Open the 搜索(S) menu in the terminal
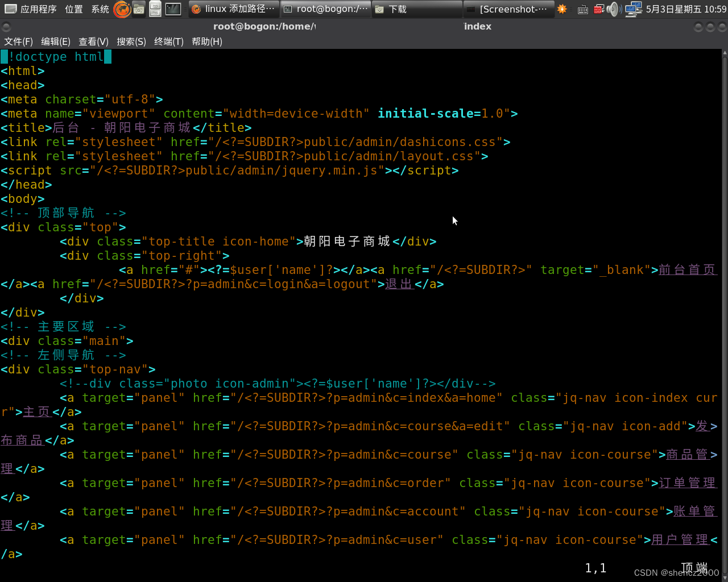 click(131, 41)
